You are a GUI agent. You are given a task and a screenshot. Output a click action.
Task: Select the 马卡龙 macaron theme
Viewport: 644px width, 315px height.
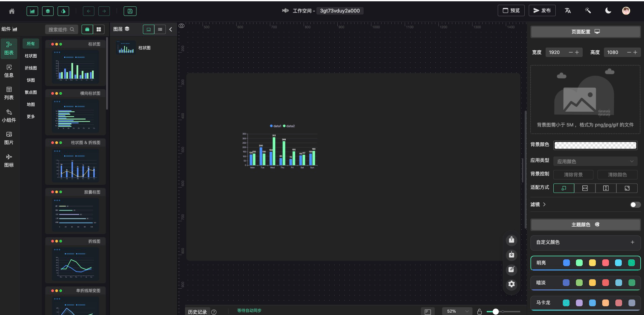tap(586, 303)
